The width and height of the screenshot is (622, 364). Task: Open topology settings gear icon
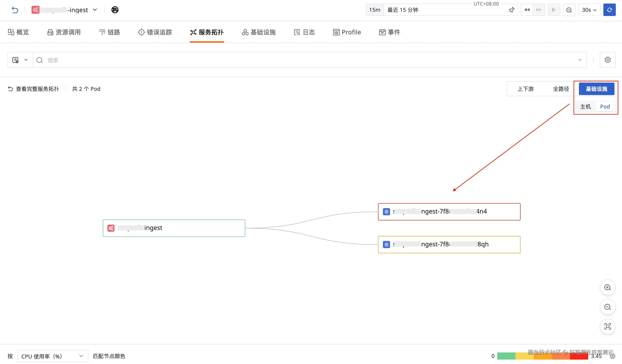(607, 60)
